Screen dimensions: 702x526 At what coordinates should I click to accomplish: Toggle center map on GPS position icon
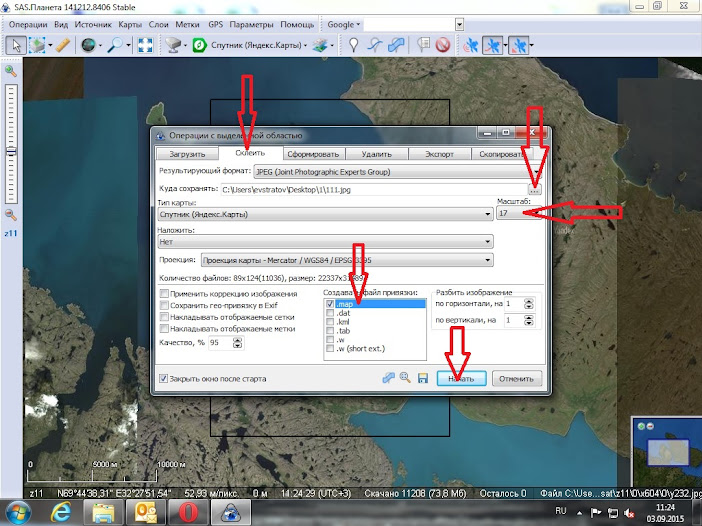[518, 45]
